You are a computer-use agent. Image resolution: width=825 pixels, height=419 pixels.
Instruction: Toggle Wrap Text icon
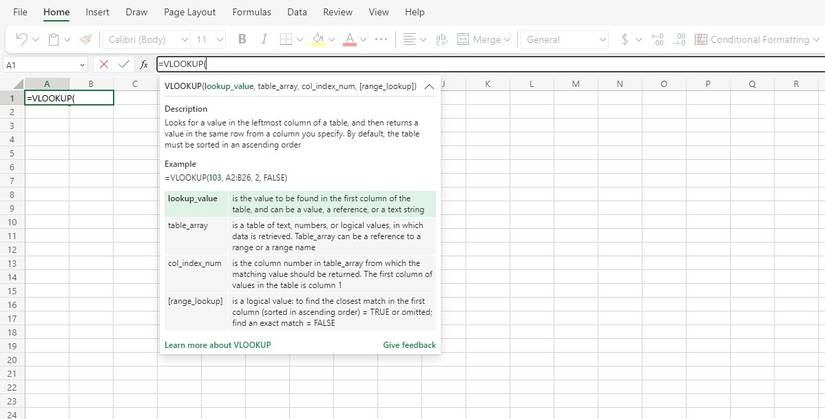click(x=442, y=39)
